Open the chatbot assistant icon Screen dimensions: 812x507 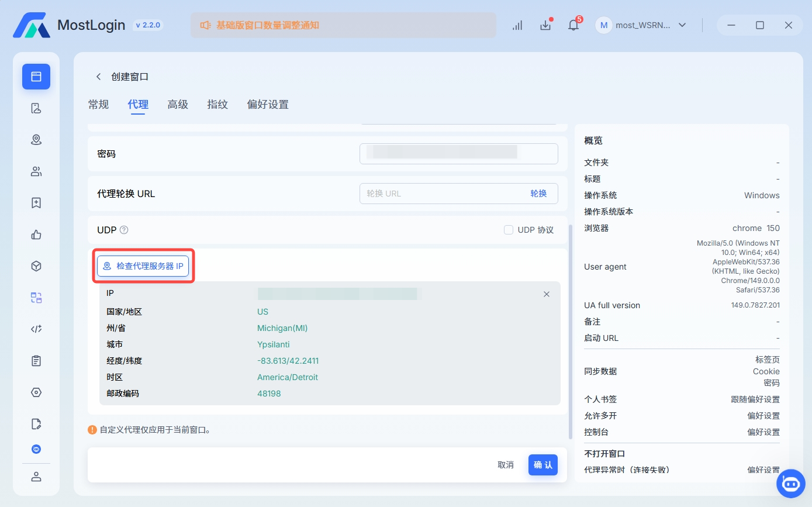pos(791,484)
